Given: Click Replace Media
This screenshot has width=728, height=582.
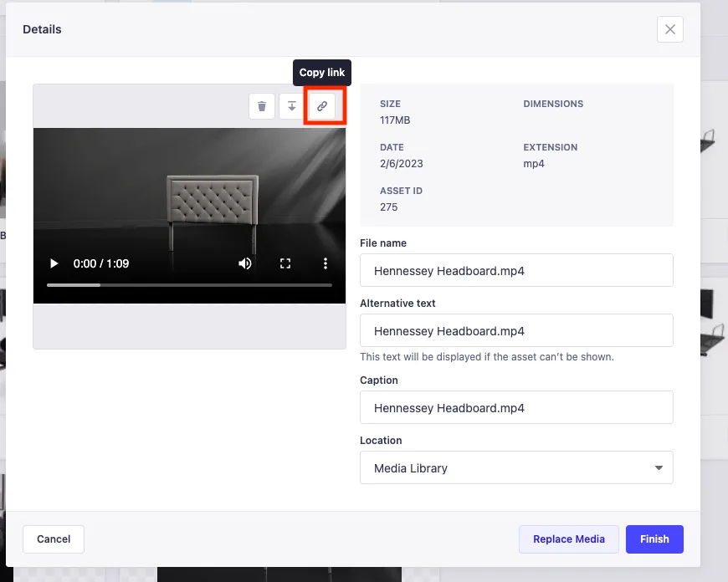Looking at the screenshot, I should 568,539.
